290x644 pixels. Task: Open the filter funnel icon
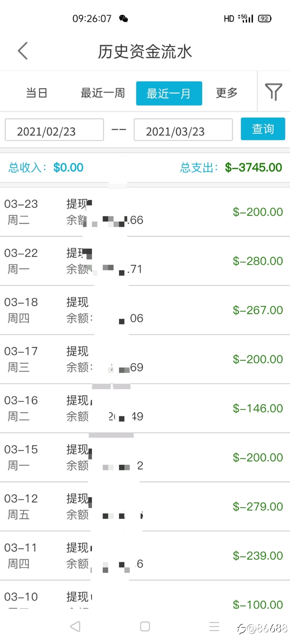point(274,92)
